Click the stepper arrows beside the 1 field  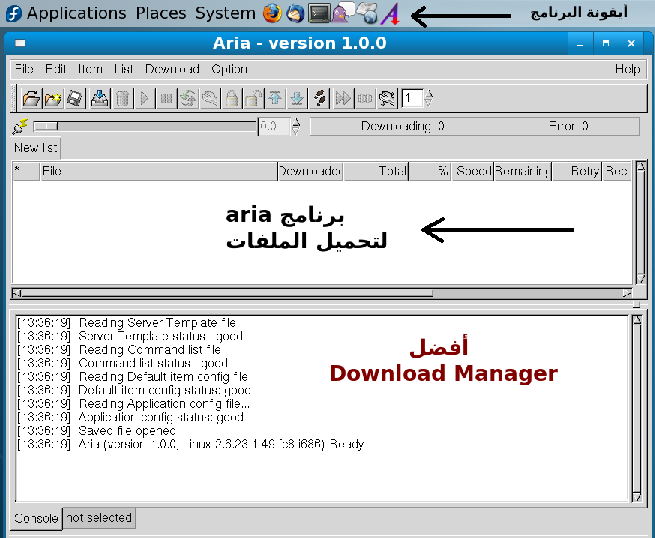click(429, 99)
